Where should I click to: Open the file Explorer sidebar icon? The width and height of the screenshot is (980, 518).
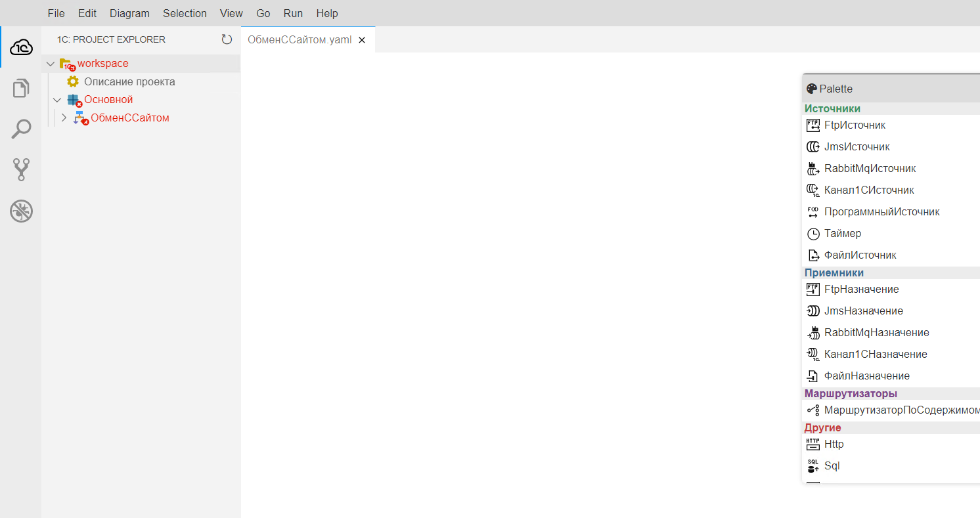click(21, 88)
